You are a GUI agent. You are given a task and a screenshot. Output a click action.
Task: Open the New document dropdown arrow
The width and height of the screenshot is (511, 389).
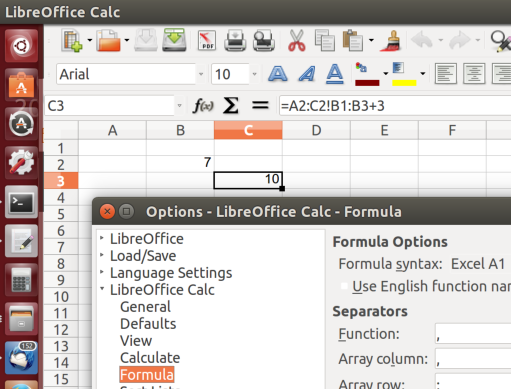point(90,40)
